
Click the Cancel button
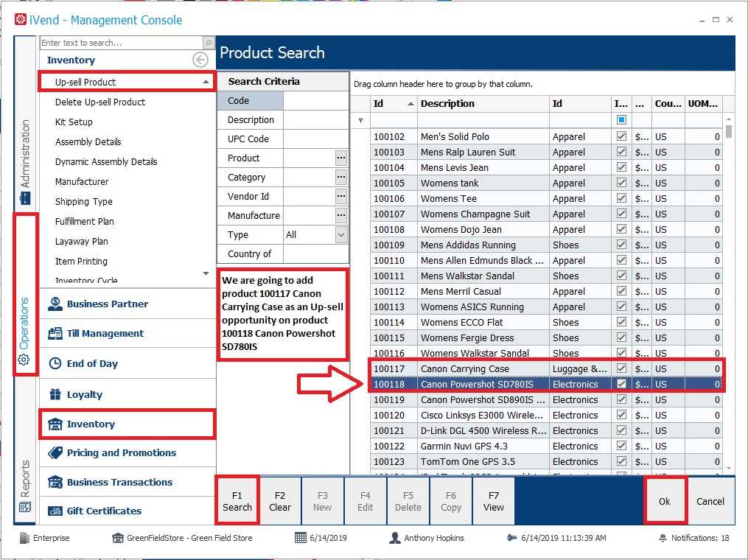point(710,501)
